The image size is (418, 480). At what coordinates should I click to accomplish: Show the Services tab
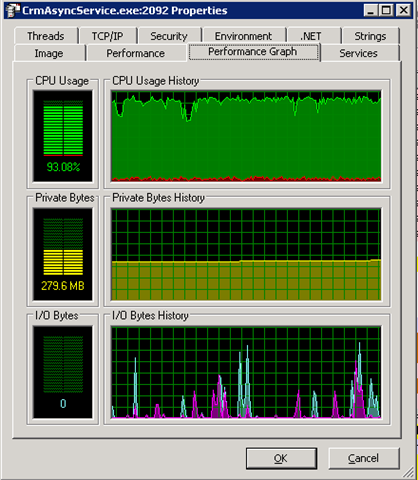coord(358,53)
